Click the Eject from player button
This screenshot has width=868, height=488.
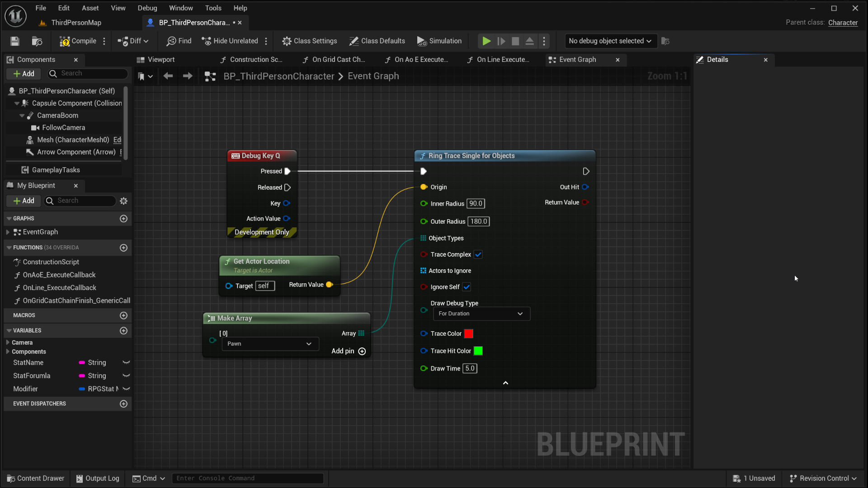[529, 41]
